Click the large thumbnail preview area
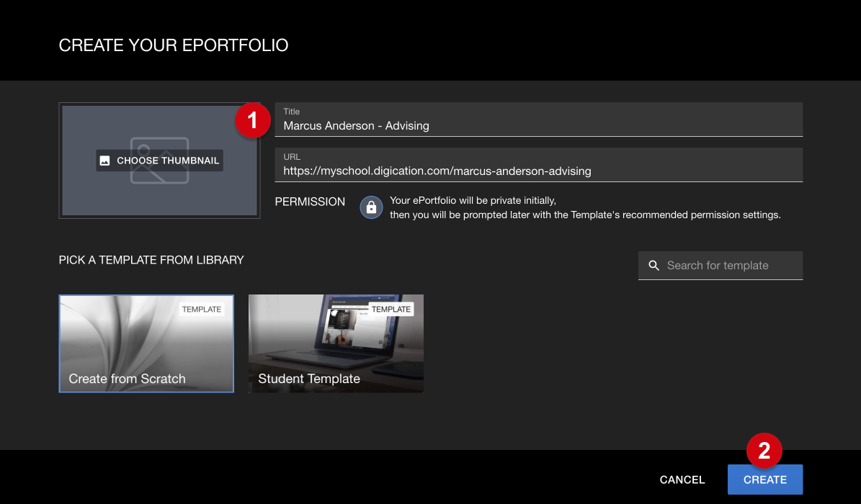The height and width of the screenshot is (504, 861). tap(159, 160)
